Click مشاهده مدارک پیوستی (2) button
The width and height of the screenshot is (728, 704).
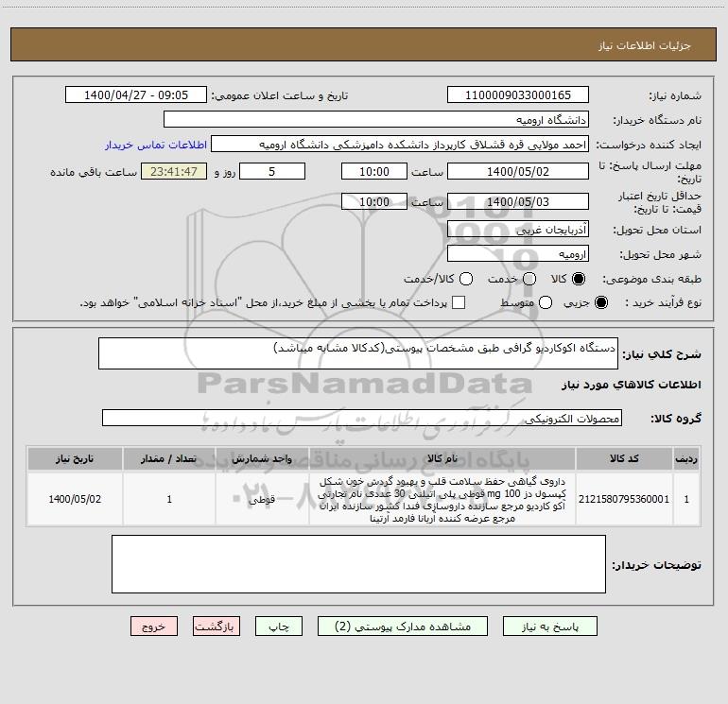(x=403, y=627)
